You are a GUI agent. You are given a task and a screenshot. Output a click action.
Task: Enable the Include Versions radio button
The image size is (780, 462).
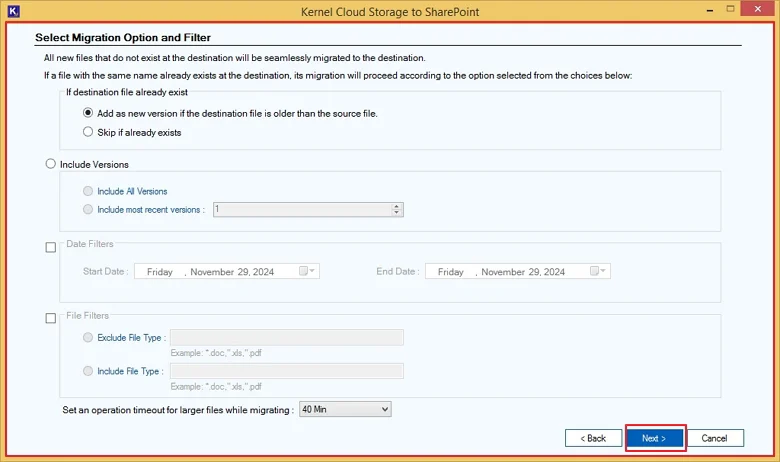(x=51, y=164)
